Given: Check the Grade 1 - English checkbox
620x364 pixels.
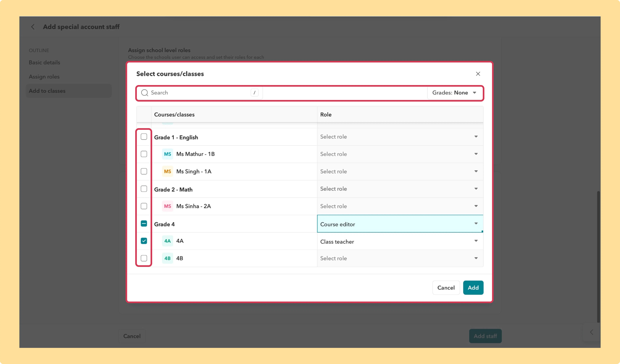Looking at the screenshot, I should pyautogui.click(x=144, y=137).
